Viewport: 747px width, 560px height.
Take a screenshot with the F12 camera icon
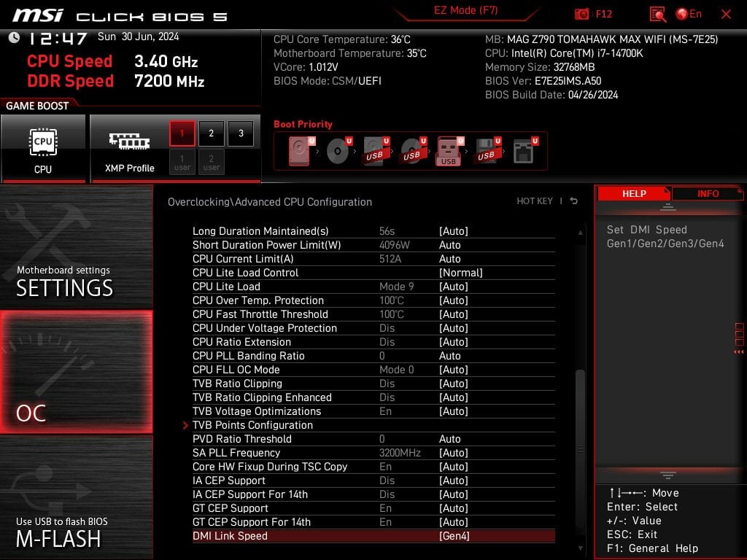pos(581,15)
